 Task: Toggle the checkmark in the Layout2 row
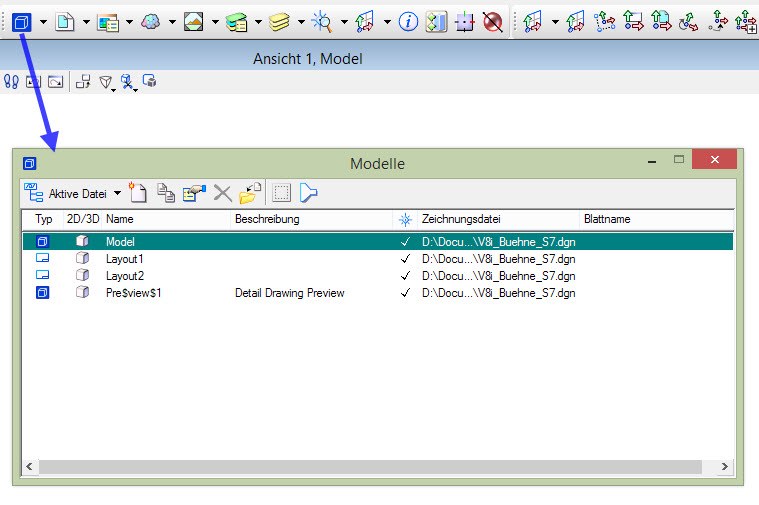click(x=406, y=275)
